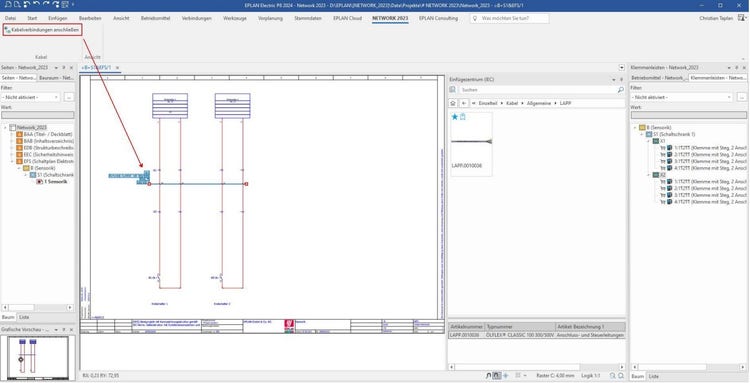Screen dimensions: 750x383
Task: Collapse the B (Sensorik) node in the Seiten tree
Action: click(x=19, y=168)
